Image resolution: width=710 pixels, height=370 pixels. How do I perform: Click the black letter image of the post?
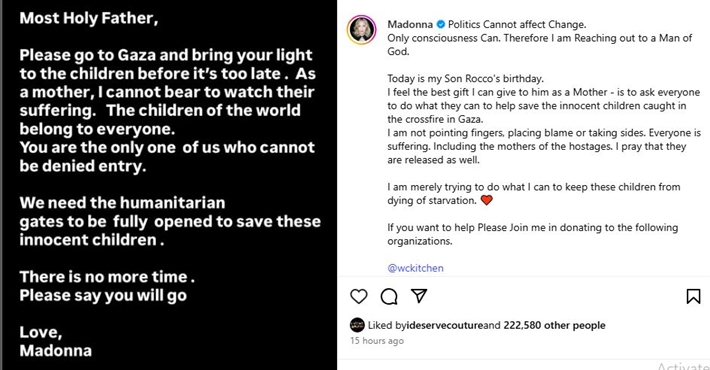pos(170,185)
